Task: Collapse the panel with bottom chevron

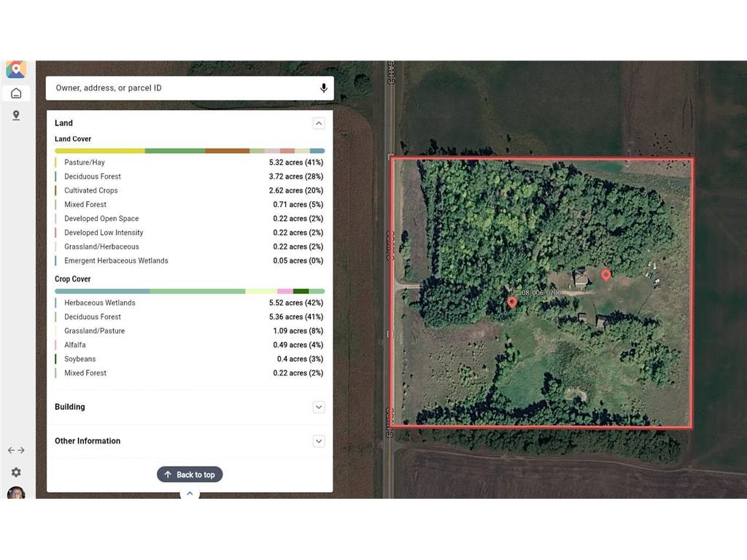Action: point(190,494)
